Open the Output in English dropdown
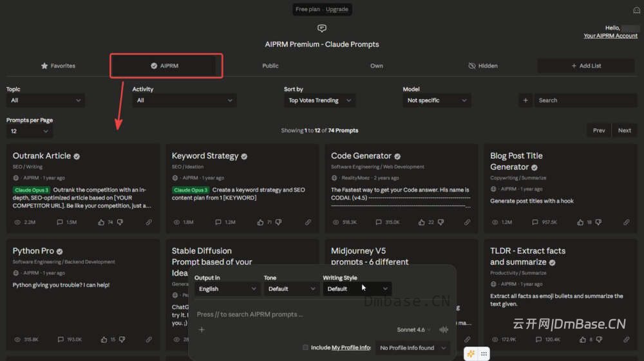 227,289
